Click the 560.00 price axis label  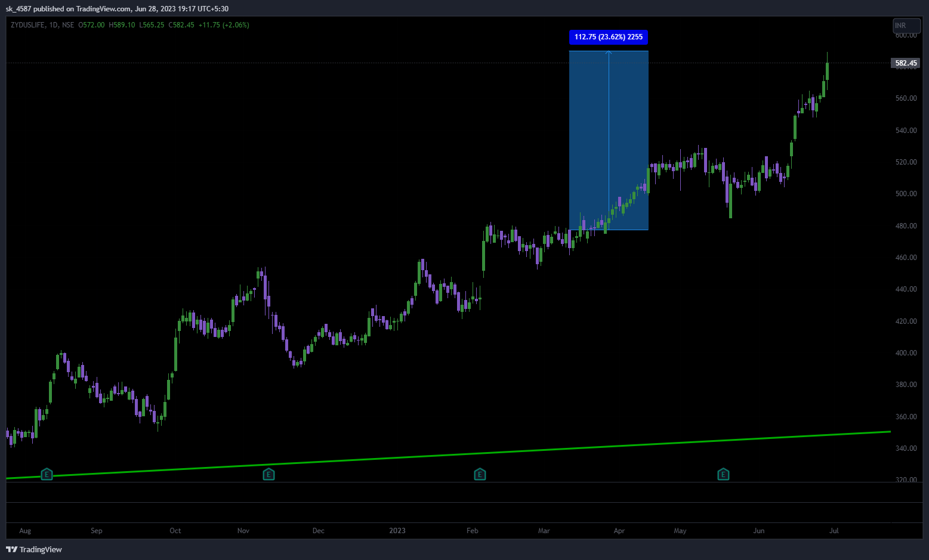(x=906, y=98)
